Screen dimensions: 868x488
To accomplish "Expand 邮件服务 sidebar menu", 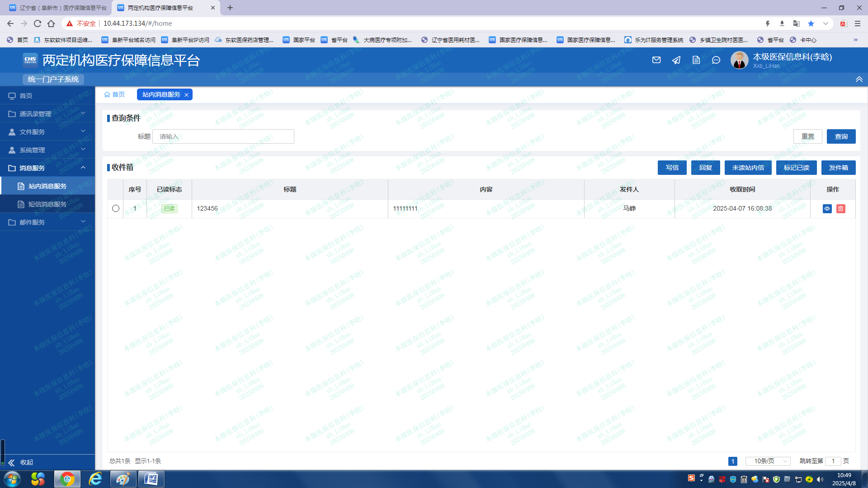I will 47,222.
